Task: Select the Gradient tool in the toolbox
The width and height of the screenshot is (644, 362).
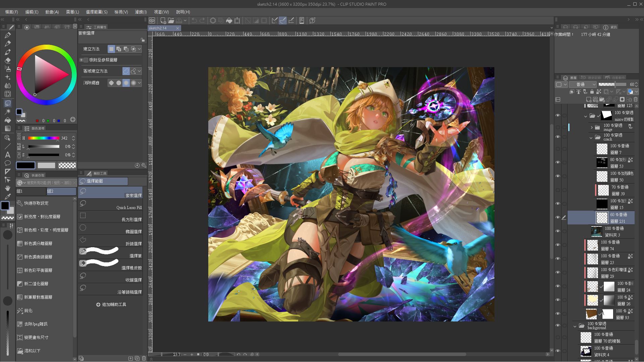Action: (x=7, y=128)
